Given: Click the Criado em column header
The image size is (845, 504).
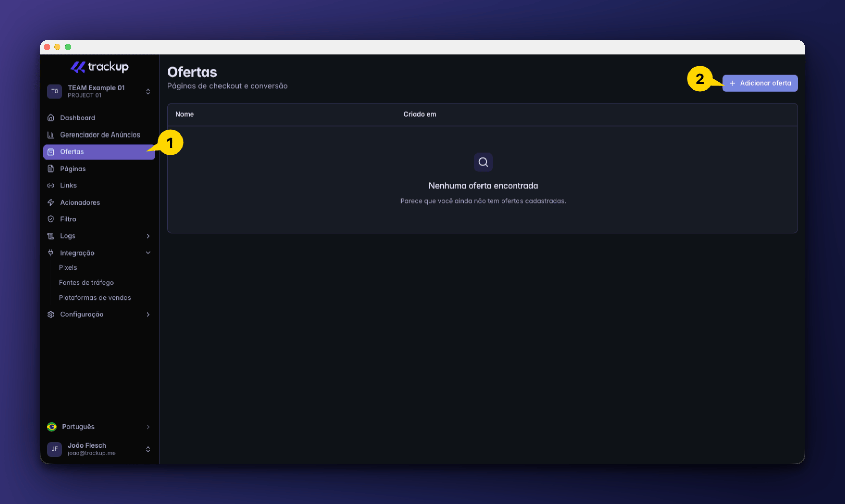Looking at the screenshot, I should (x=420, y=114).
